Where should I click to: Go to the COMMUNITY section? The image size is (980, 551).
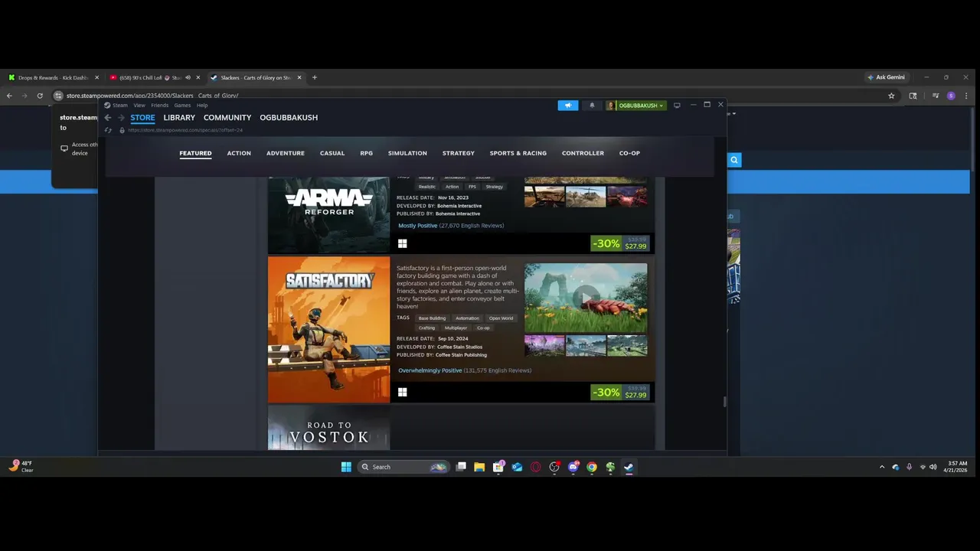coord(227,118)
